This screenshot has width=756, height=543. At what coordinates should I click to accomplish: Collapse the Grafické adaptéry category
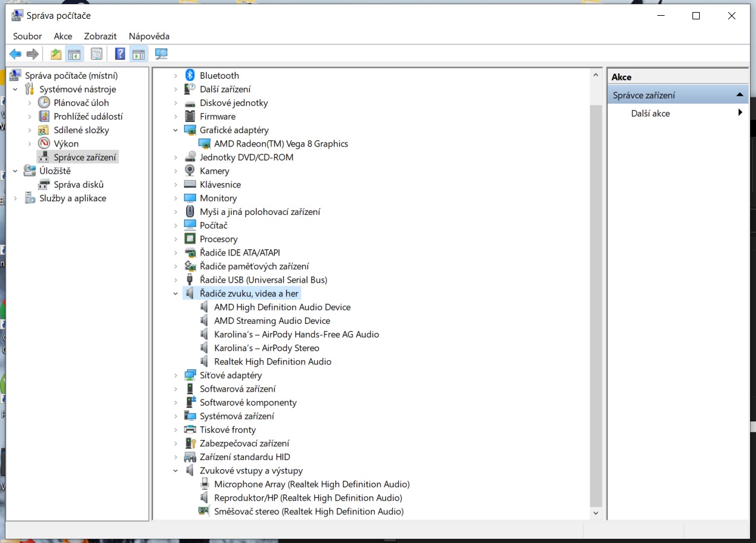[x=176, y=130]
